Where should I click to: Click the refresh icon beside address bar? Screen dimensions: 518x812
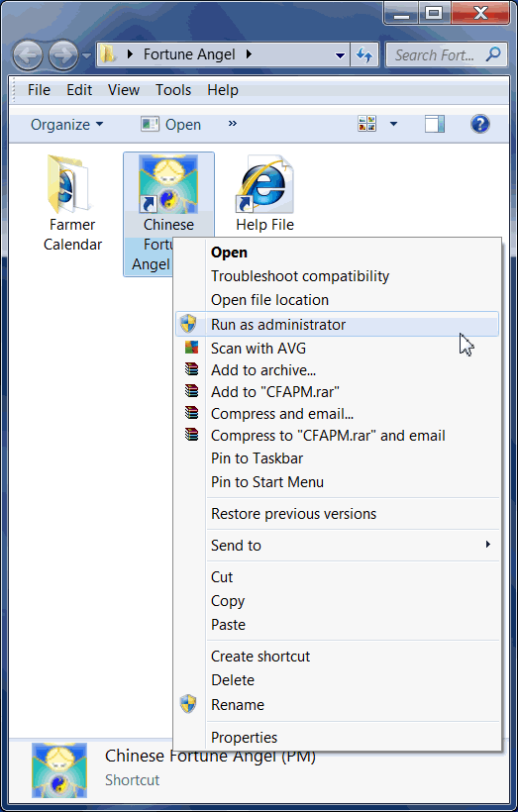364,54
